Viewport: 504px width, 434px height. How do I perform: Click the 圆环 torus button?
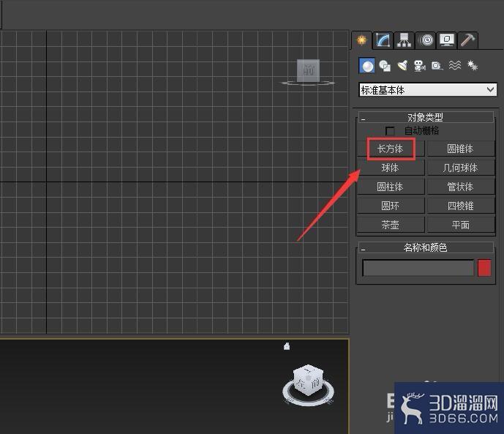tap(391, 206)
